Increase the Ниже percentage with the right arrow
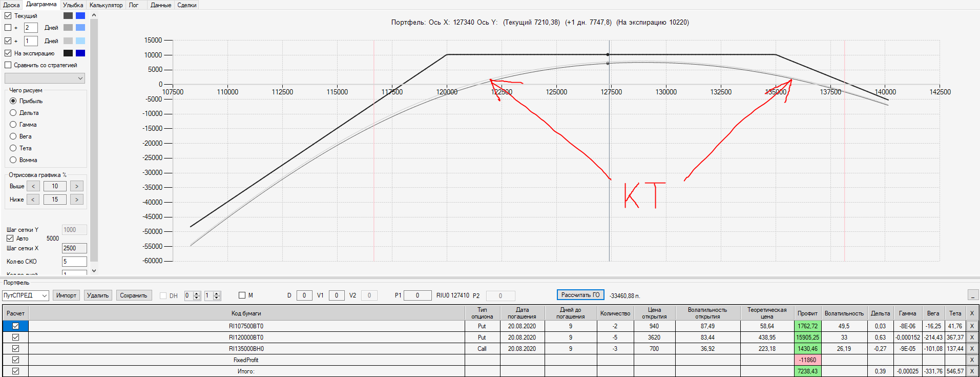Viewport: 980px width, 377px height. pyautogui.click(x=77, y=200)
